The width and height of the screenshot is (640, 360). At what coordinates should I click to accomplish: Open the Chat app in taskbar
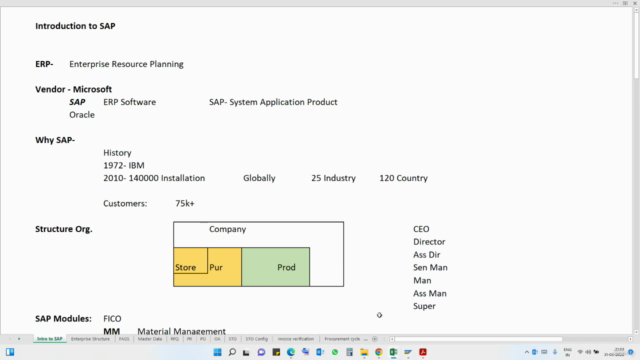(261, 352)
